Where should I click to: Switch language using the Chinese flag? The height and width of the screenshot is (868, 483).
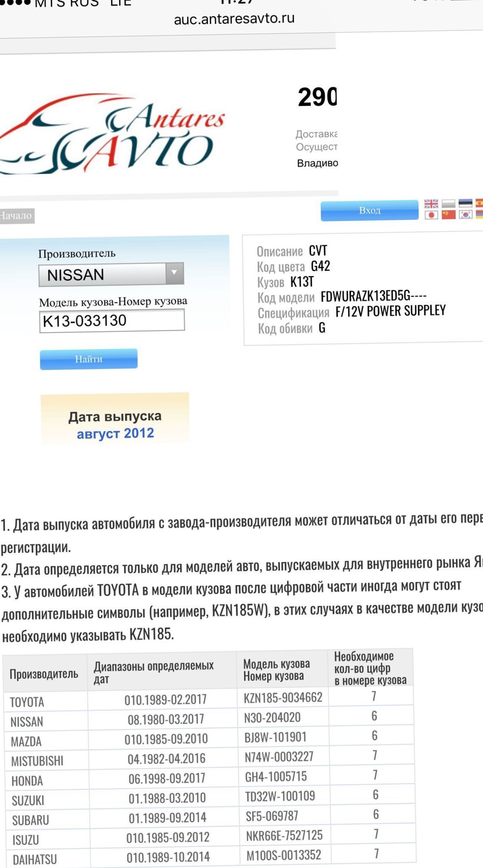tap(449, 214)
